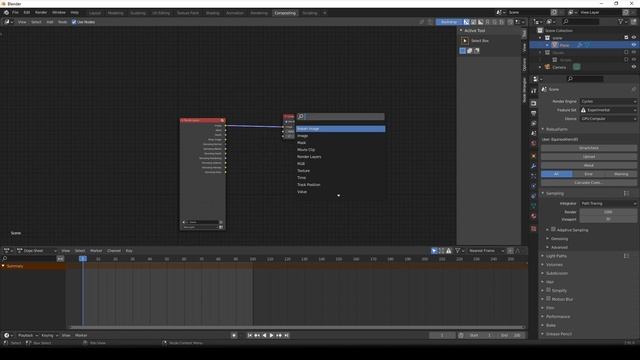Viewport: 640px width, 360px height.
Task: Open the Modifiers properties tab wrench icon
Action: 533,166
